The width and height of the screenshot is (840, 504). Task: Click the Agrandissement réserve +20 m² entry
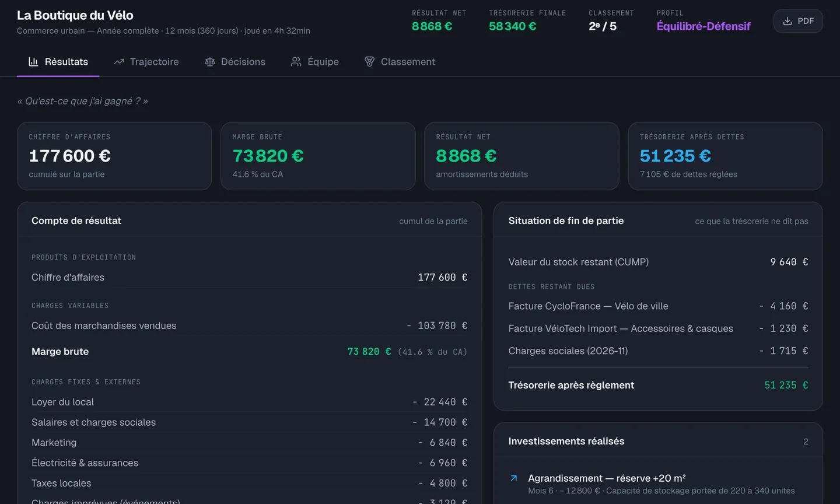click(x=658, y=484)
